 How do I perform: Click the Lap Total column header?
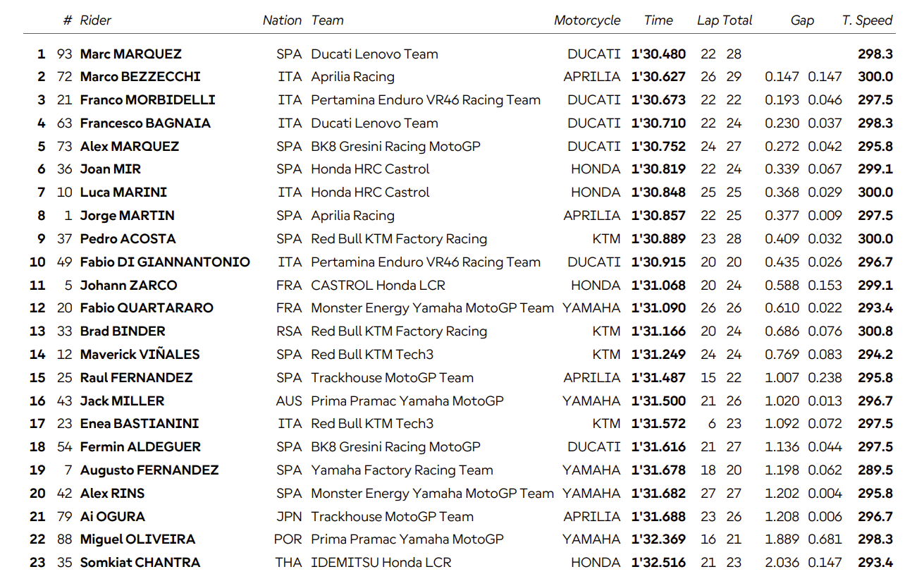point(725,20)
